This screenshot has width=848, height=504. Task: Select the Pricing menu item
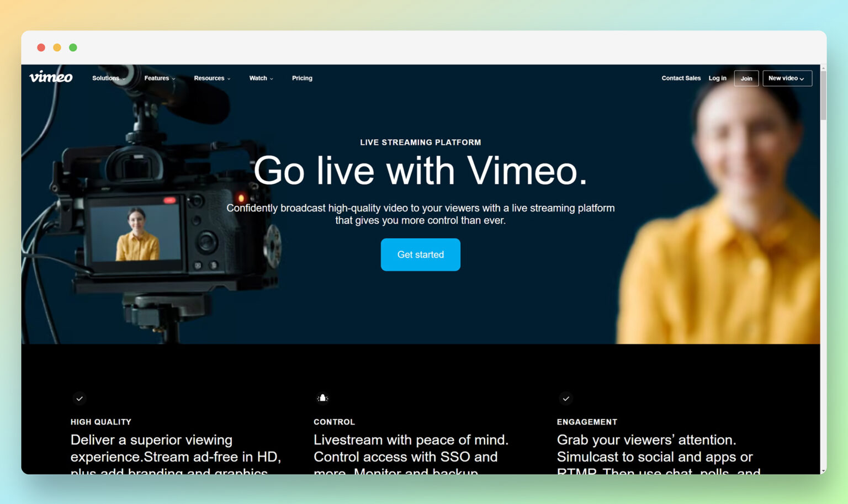[302, 78]
